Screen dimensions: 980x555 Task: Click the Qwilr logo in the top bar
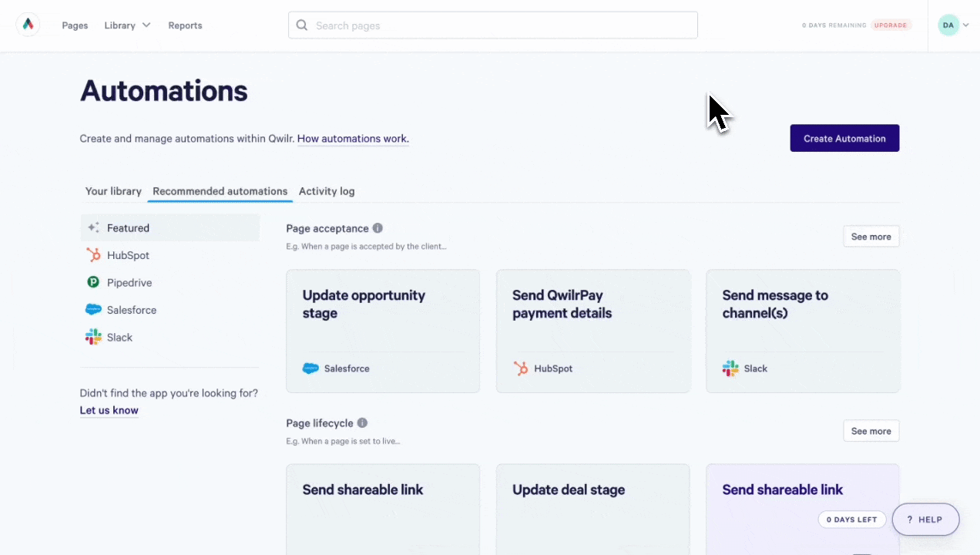pyautogui.click(x=28, y=24)
